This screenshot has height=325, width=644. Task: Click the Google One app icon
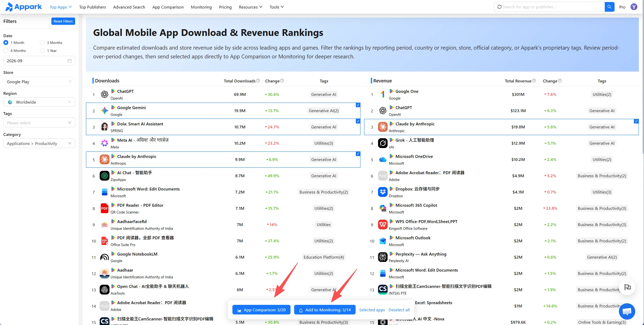tap(383, 95)
